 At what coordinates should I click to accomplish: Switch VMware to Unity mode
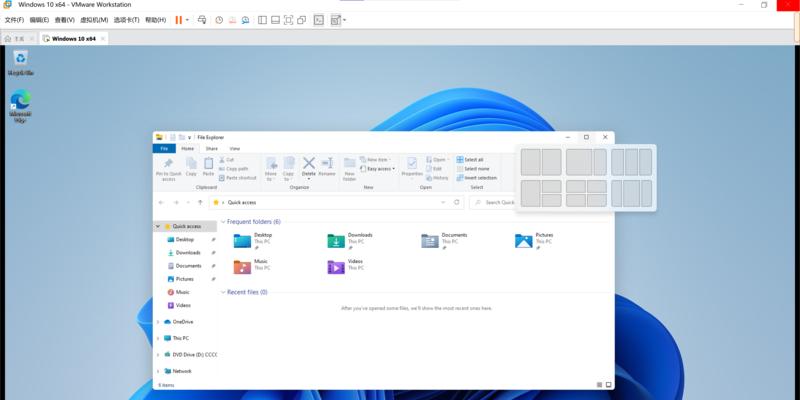point(302,20)
